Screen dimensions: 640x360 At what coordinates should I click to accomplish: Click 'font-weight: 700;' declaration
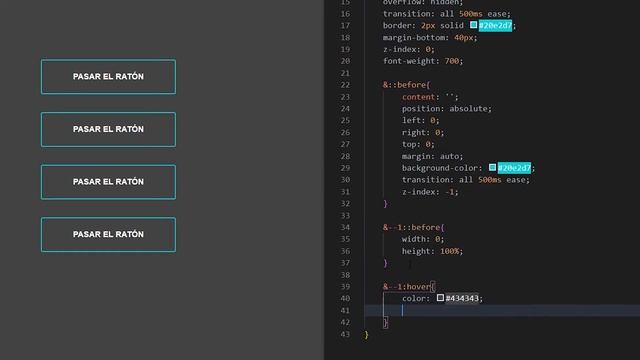[x=423, y=61]
